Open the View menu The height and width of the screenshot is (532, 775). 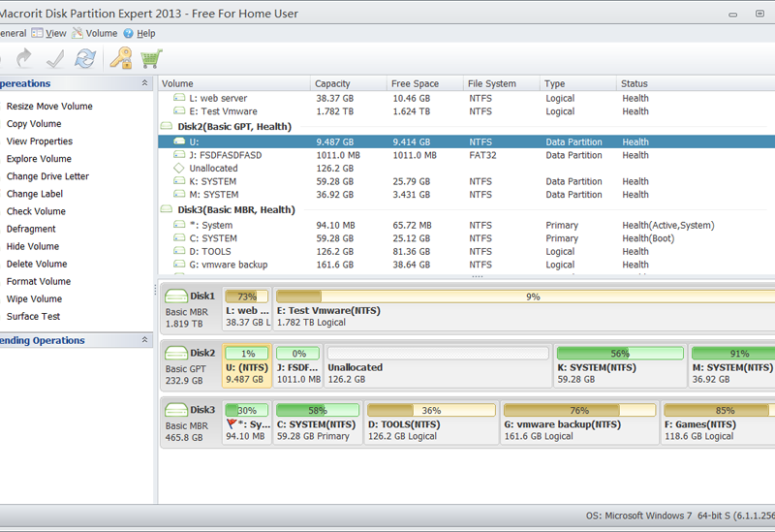56,33
